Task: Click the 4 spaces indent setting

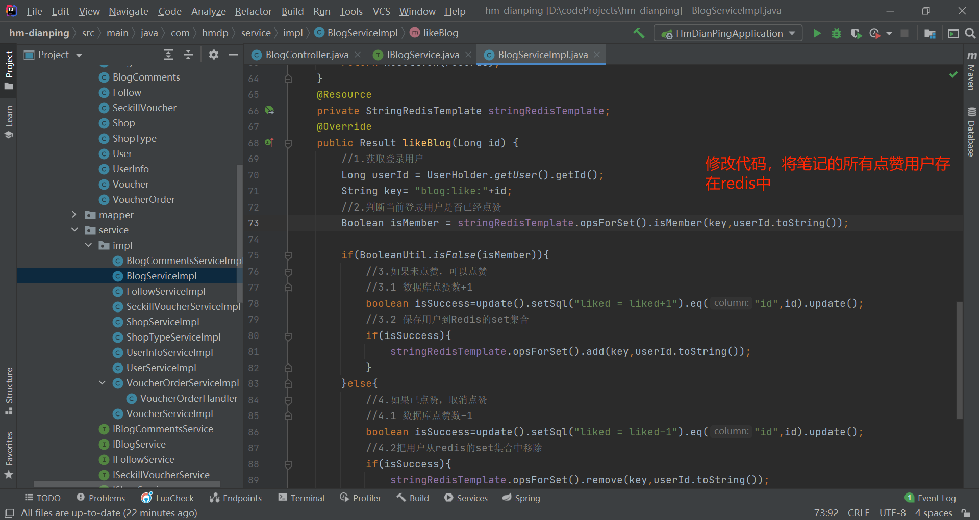Action: [934, 513]
